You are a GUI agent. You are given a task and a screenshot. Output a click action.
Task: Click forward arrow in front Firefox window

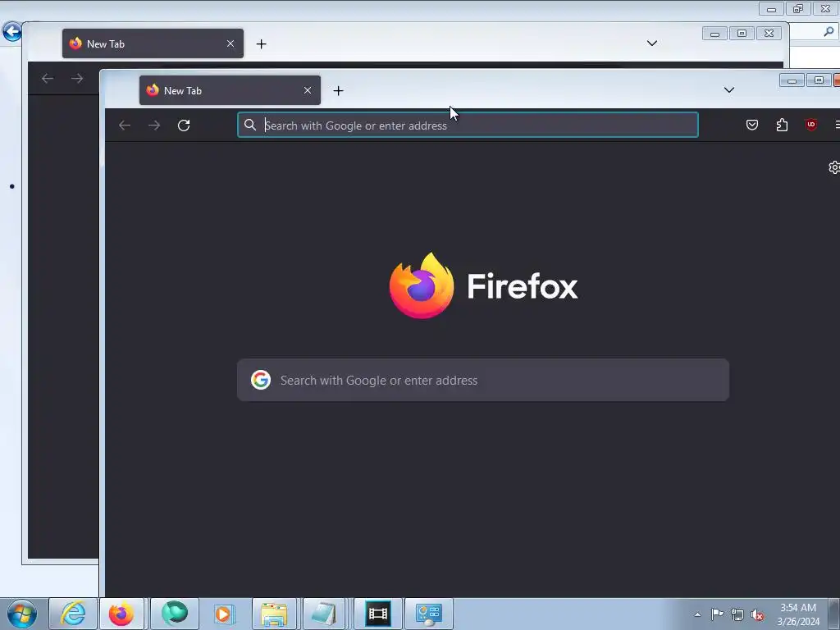coord(154,126)
